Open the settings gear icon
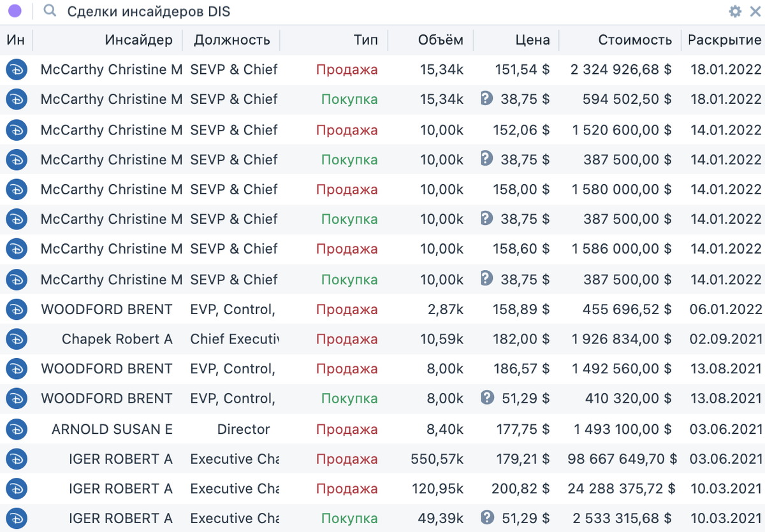765x532 pixels. 735,11
